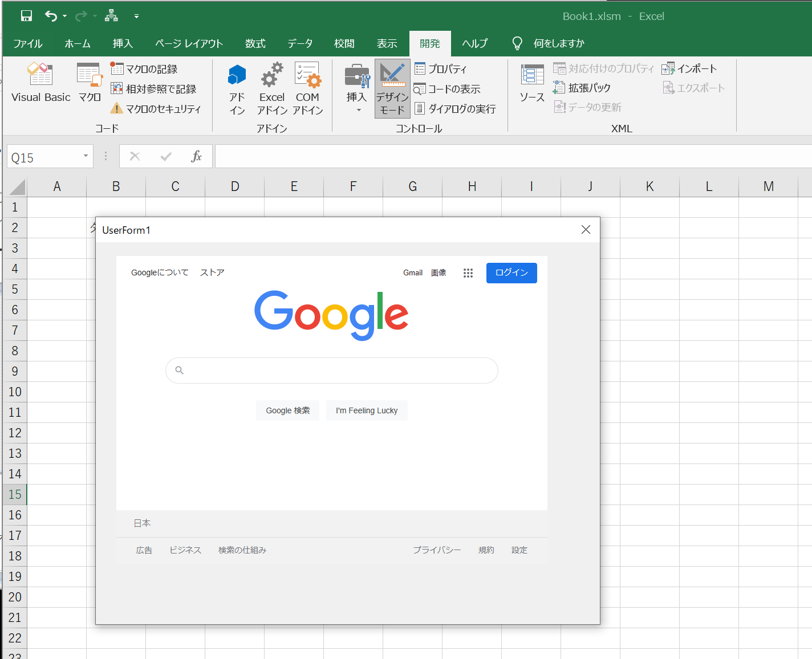Open the 広告 footer link
Screen dimensions: 812x659
click(x=144, y=550)
